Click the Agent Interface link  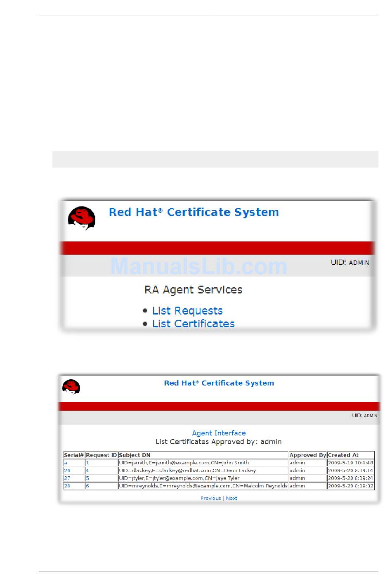[x=219, y=433]
